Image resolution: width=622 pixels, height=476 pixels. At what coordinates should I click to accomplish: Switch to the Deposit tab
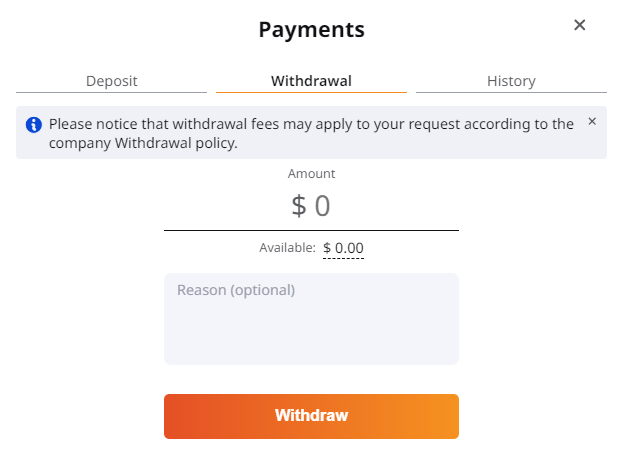point(111,81)
